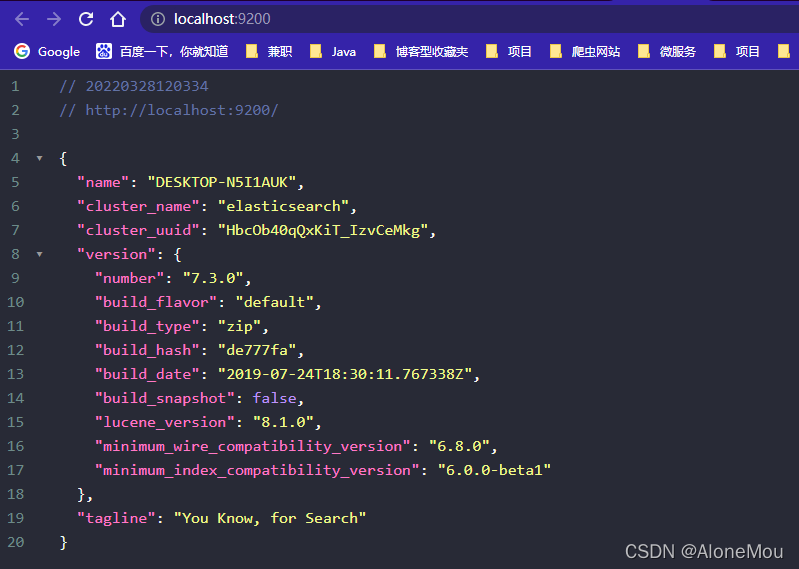Image resolution: width=799 pixels, height=569 pixels.
Task: Click the "name" key on line 5
Action: (x=103, y=182)
